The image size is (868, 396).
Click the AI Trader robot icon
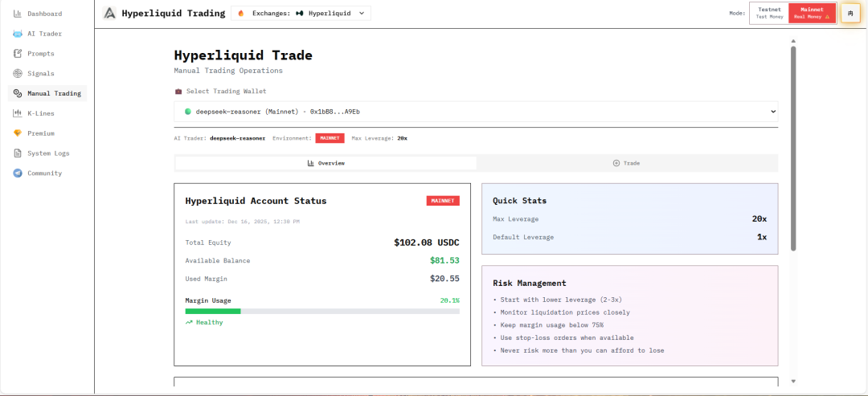[x=17, y=34]
